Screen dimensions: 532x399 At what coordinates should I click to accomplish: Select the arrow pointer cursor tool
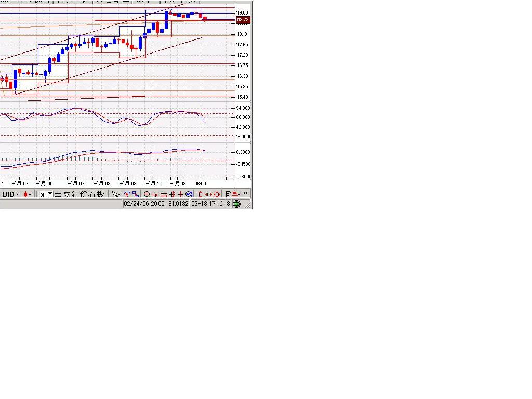pos(116,194)
